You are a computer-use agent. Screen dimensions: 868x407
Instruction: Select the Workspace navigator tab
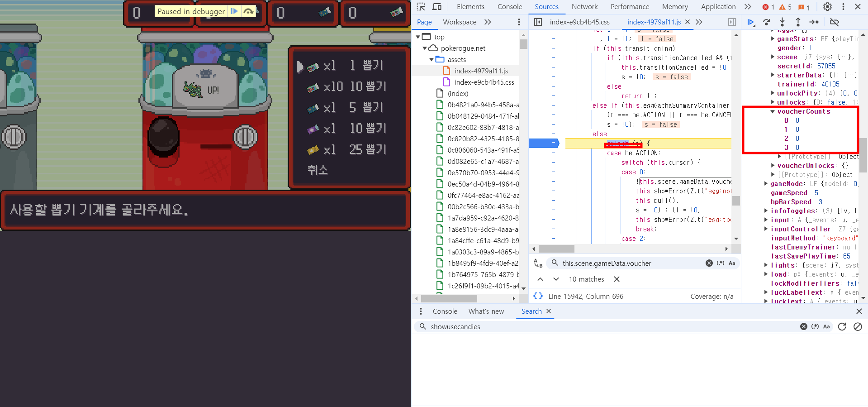(x=460, y=22)
